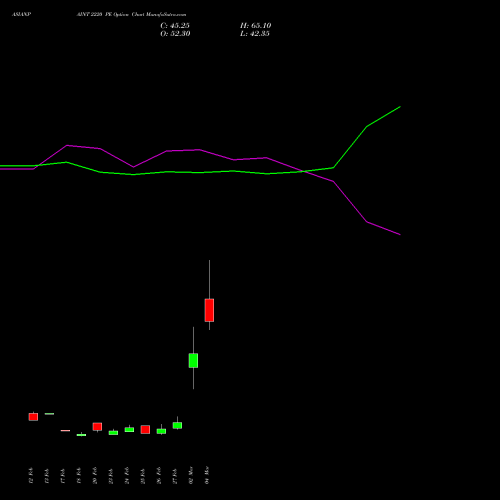
Task: Select the 25 Feb red candlestick
Action: (x=145, y=429)
